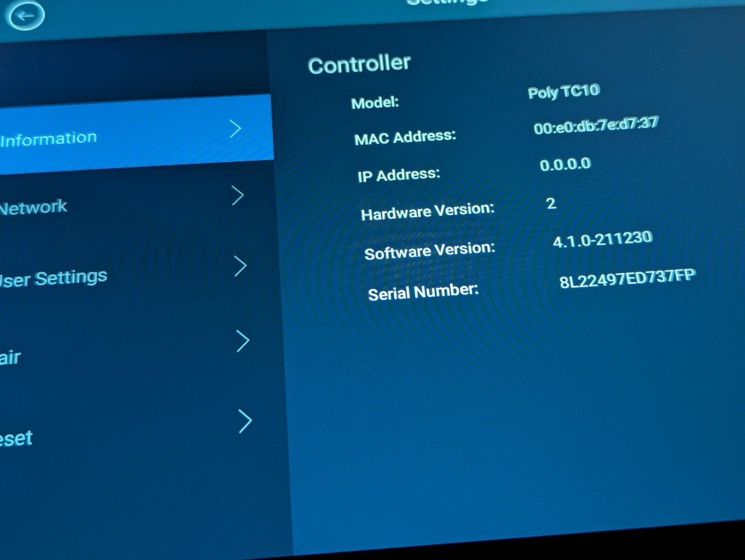Select the Model label
This screenshot has height=560, width=745.
tap(375, 103)
